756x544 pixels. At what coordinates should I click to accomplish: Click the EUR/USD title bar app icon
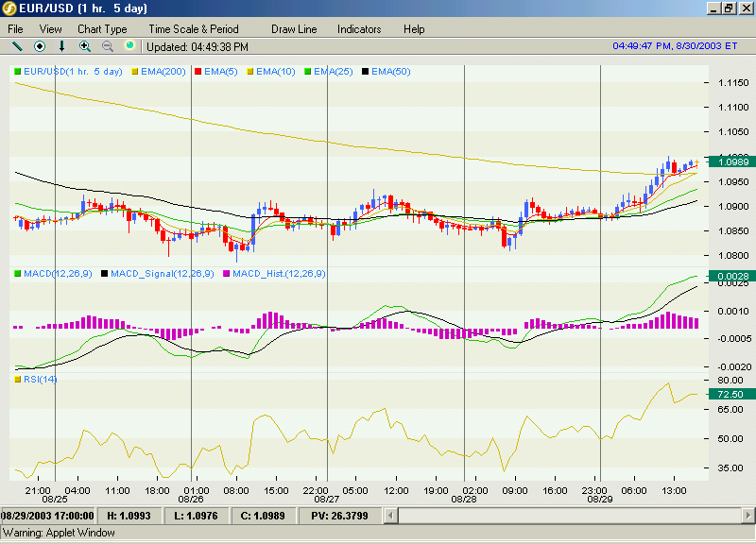9,8
